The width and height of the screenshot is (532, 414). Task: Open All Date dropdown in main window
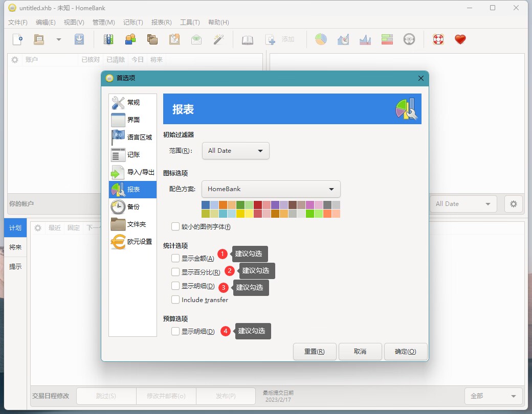(463, 204)
